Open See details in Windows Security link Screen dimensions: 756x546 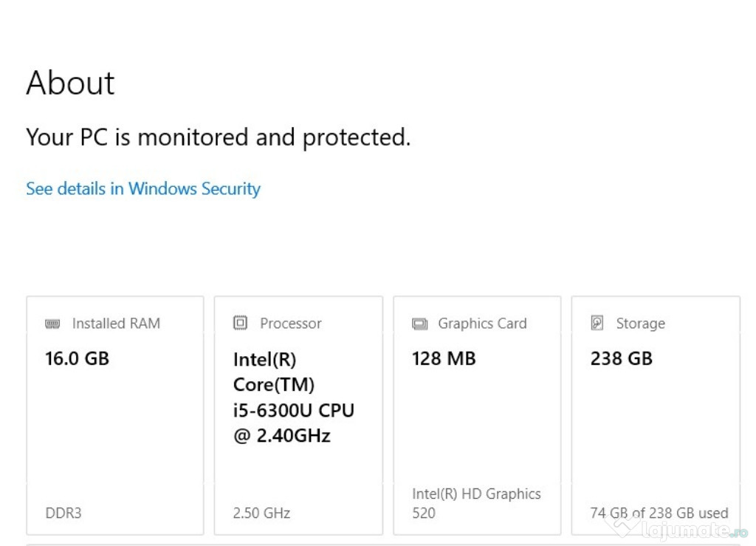pos(143,188)
